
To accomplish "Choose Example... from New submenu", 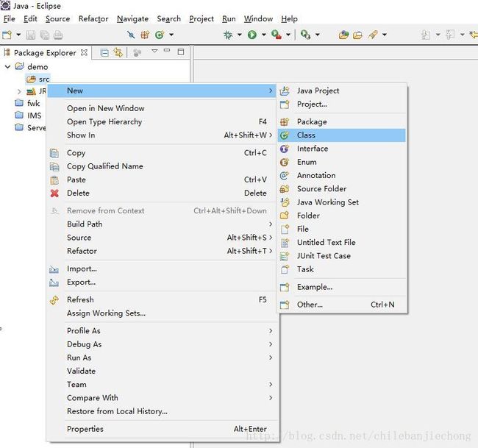I will 341,287.
